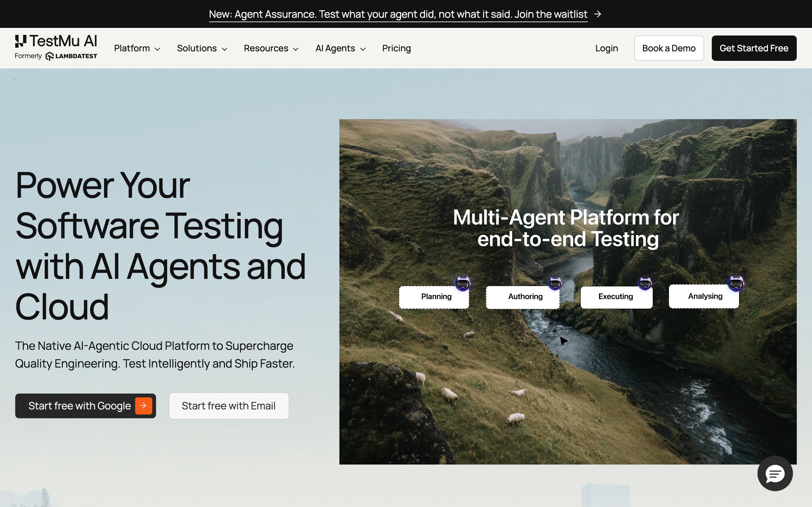Image resolution: width=812 pixels, height=507 pixels.
Task: Open the Agent Assurance waitlist banner link
Action: 398,14
